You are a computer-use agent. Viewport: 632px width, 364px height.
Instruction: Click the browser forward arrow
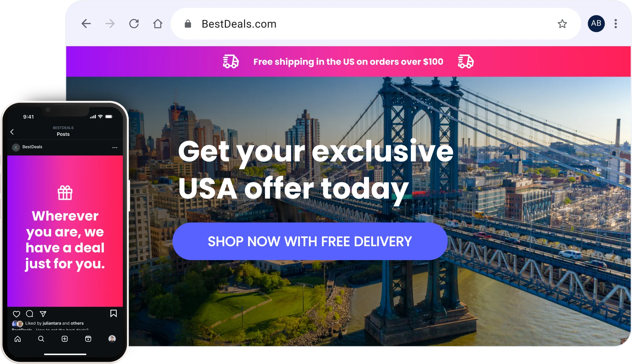pos(110,24)
